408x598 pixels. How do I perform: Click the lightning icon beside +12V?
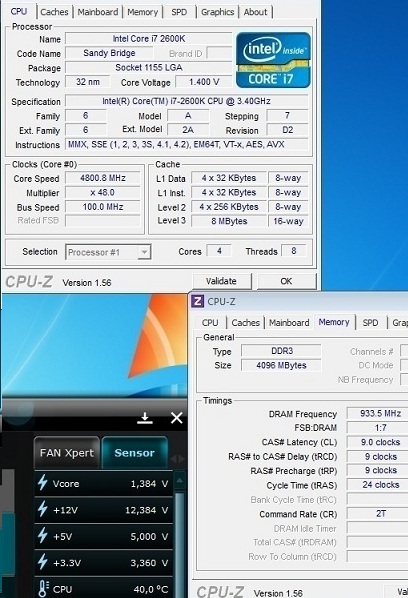(42, 509)
